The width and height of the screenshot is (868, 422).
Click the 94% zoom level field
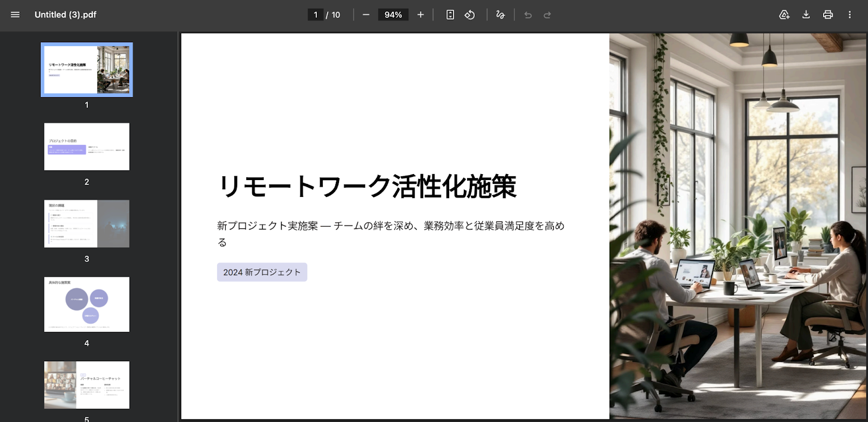(393, 15)
